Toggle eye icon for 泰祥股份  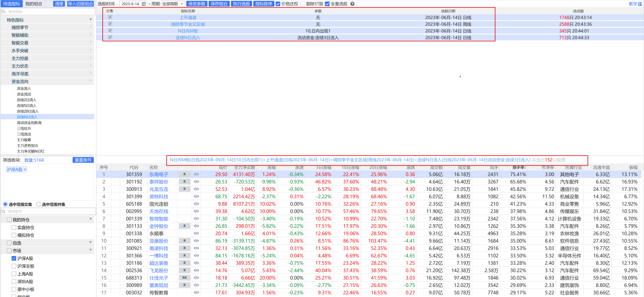(x=197, y=182)
